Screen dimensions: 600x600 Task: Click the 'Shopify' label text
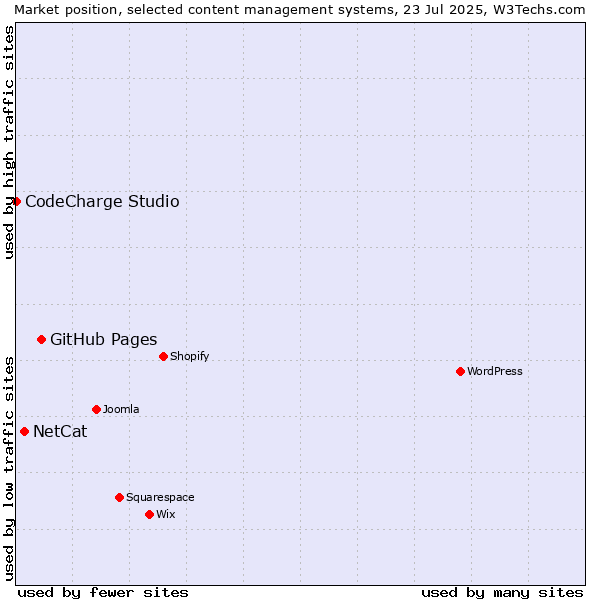tap(189, 356)
